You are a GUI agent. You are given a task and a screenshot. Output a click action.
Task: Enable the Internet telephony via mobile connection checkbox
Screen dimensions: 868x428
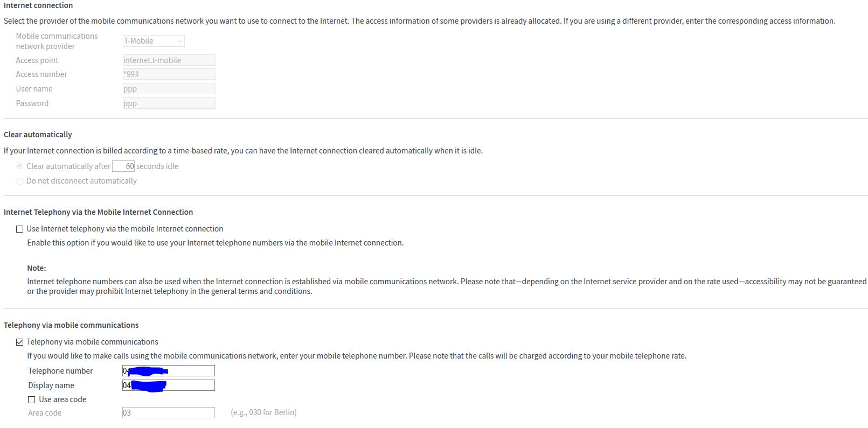point(20,229)
